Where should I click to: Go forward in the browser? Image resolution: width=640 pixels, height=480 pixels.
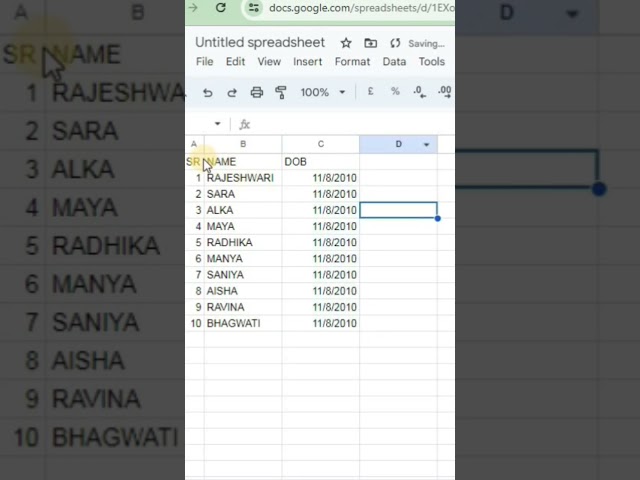(193, 7)
